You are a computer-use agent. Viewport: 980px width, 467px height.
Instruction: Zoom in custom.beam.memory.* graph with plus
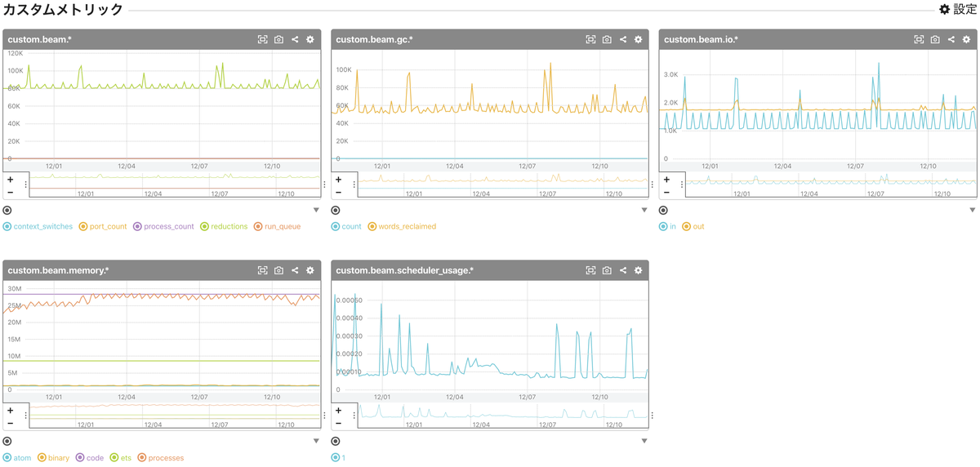[10, 410]
